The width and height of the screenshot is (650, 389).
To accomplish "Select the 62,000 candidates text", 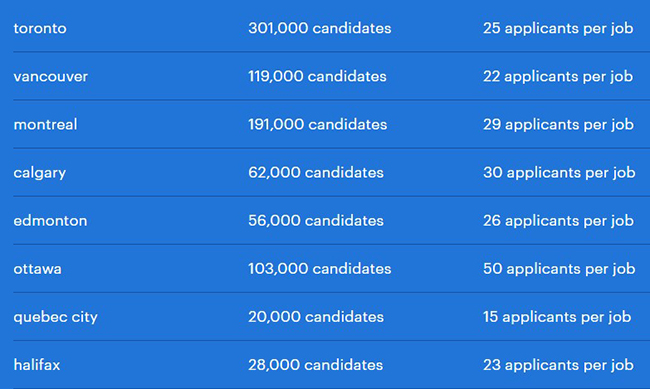I will 316,173.
